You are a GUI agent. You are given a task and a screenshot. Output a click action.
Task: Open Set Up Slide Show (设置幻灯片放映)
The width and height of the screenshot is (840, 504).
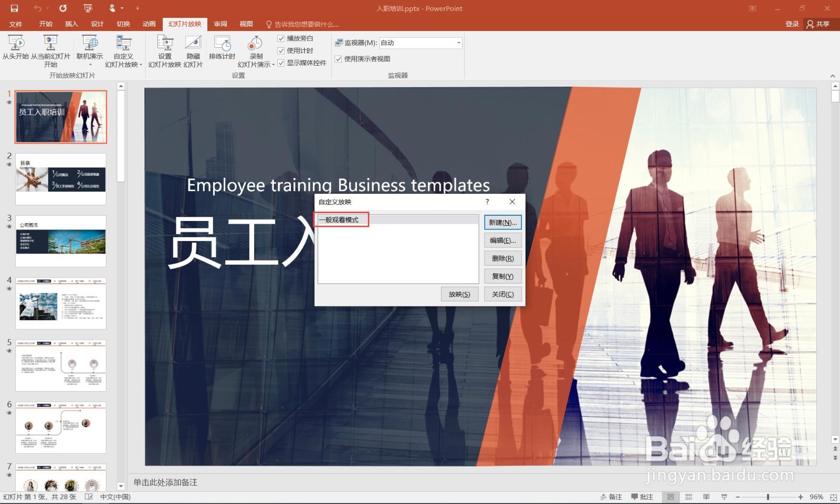[x=165, y=51]
